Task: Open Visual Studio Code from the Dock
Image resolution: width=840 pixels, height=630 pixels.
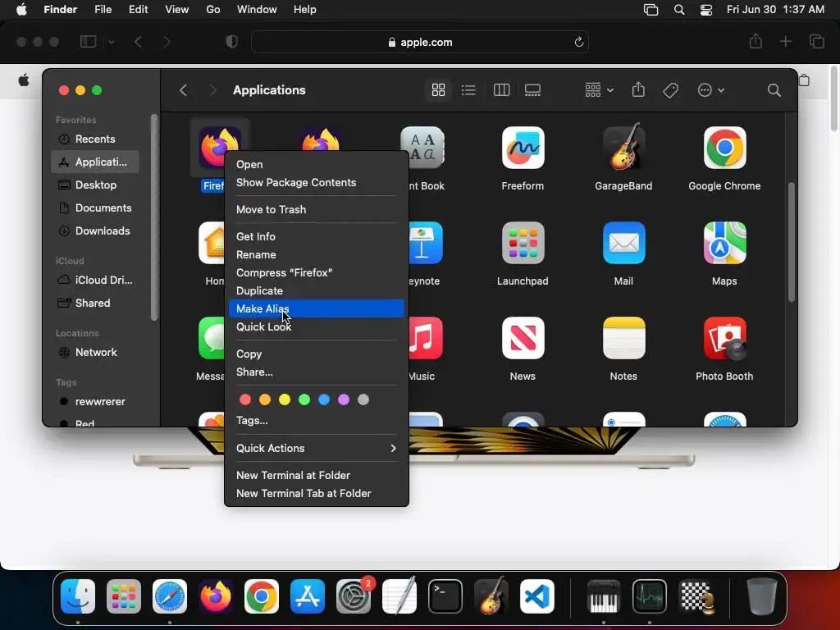Action: click(x=536, y=596)
